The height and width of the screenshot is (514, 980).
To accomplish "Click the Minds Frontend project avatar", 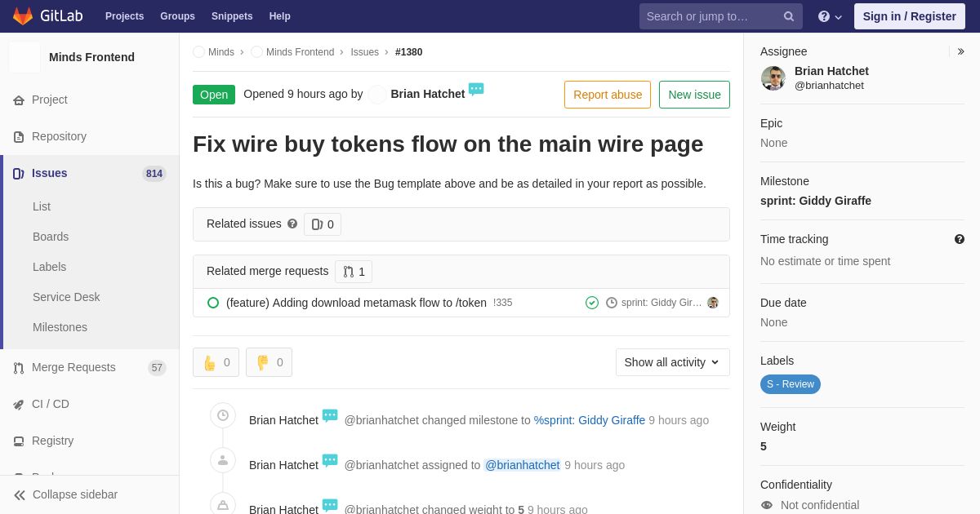I will 24,57.
